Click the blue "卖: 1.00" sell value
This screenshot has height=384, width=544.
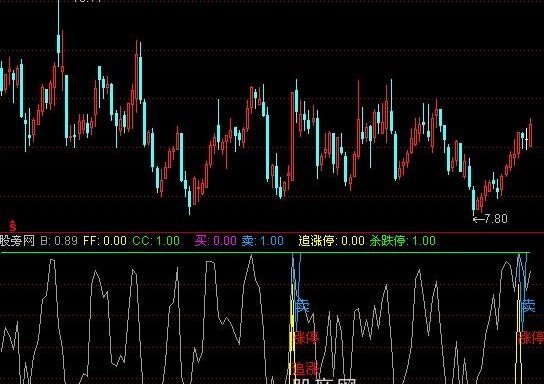pyautogui.click(x=262, y=241)
